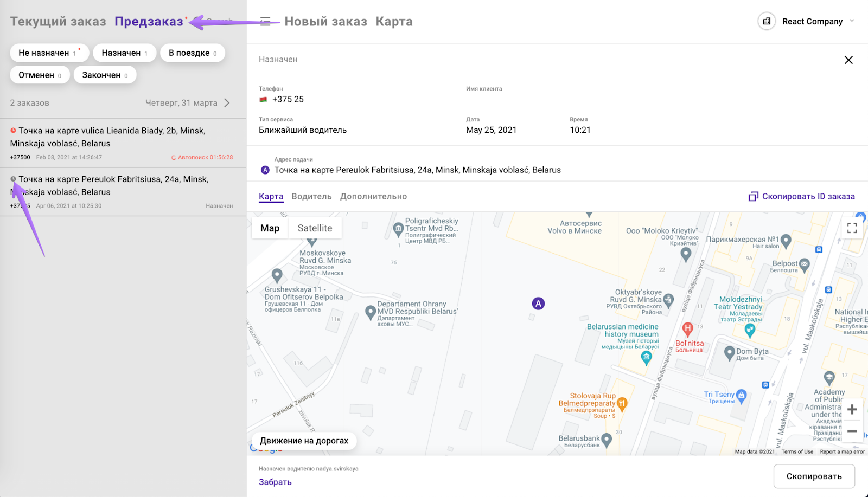
Task: Click the company building icon
Action: [x=767, y=22]
